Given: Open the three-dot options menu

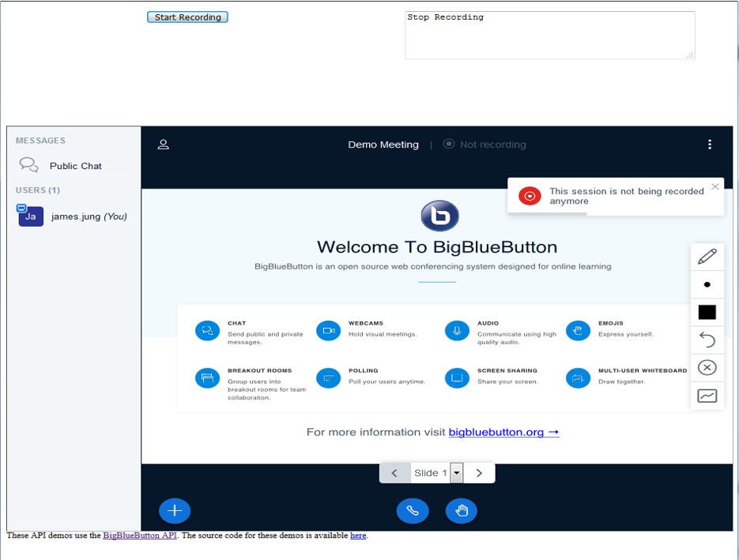Looking at the screenshot, I should pyautogui.click(x=709, y=145).
